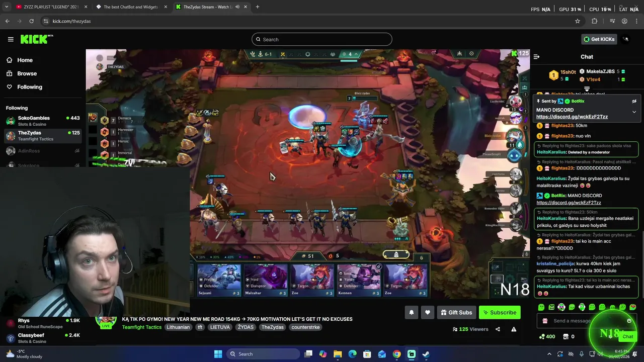The height and width of the screenshot is (362, 644).
Task: Select the LIETUVA tag
Action: [220, 327]
